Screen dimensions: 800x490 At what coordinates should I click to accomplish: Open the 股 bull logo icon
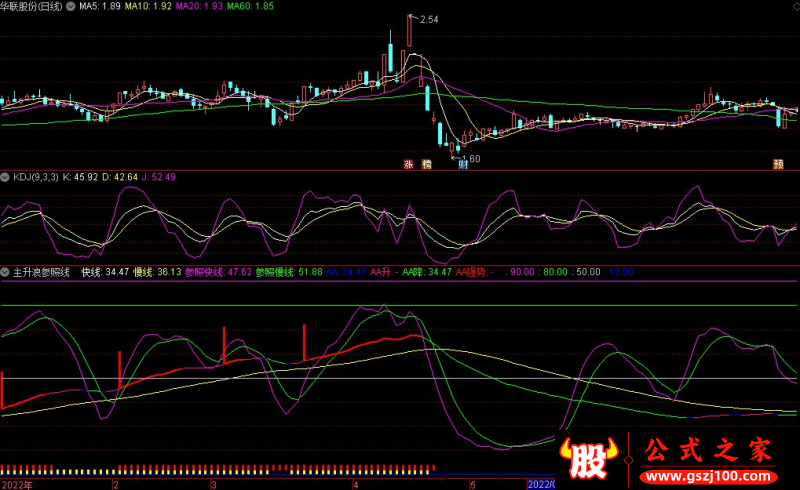[x=588, y=457]
